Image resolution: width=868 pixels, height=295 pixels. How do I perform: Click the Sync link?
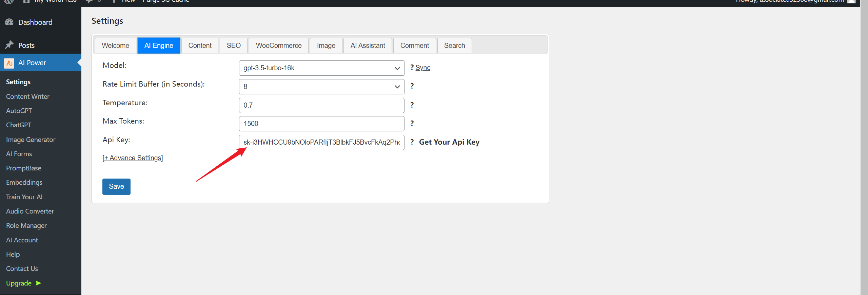[423, 68]
